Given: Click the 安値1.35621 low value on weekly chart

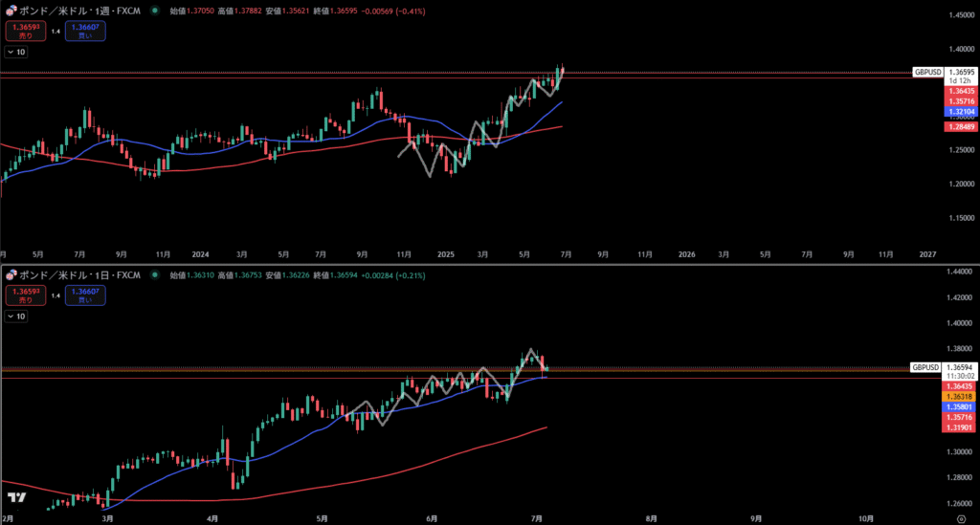Looking at the screenshot, I should (x=287, y=11).
